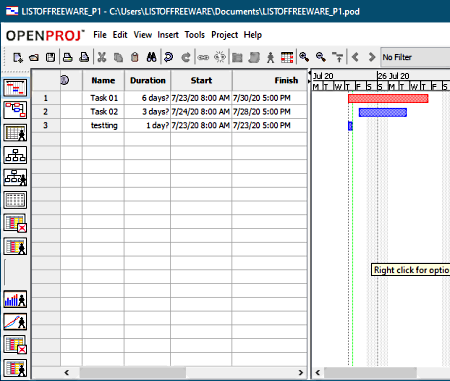The height and width of the screenshot is (381, 450).
Task: Click the 7/30/20 5:00 PM finish cell
Action: click(x=269, y=98)
